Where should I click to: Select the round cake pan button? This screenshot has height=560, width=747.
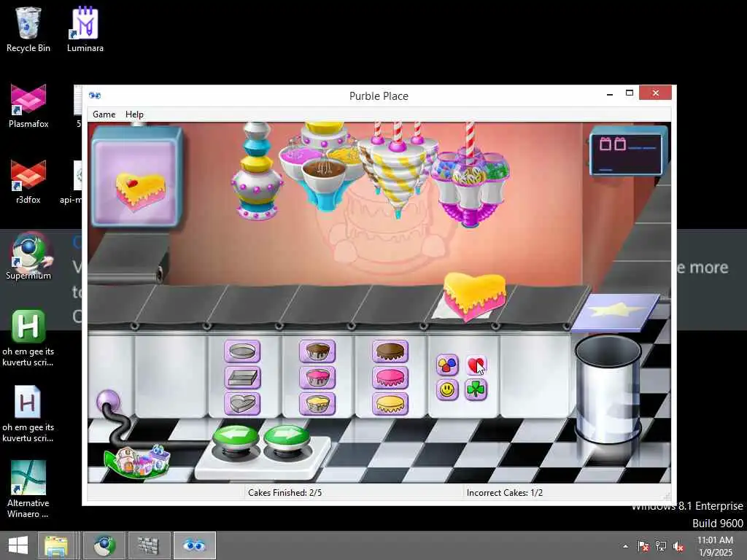pos(242,352)
